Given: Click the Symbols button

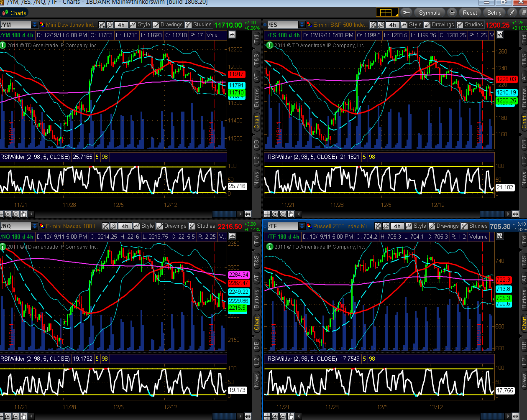Looking at the screenshot, I should [x=430, y=13].
